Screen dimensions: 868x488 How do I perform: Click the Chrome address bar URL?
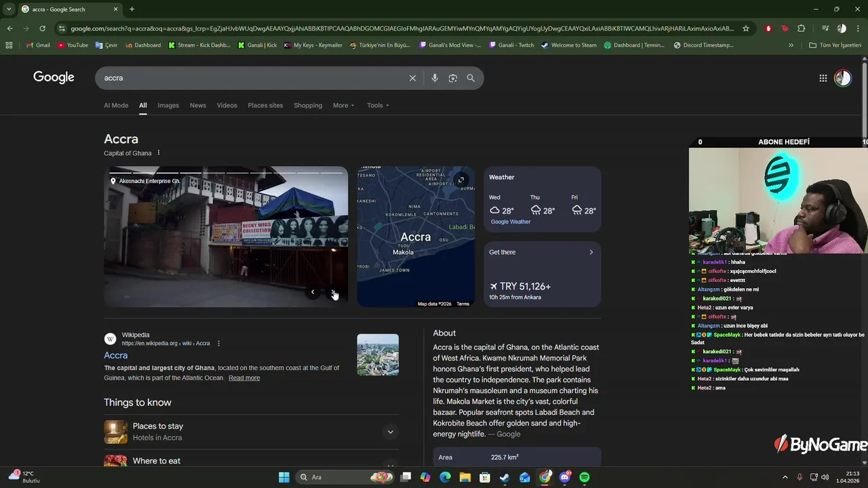[401, 28]
